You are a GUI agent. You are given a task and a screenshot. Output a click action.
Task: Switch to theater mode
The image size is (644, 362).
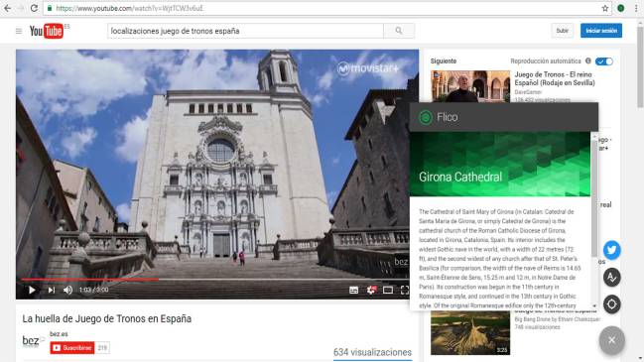pos(388,291)
